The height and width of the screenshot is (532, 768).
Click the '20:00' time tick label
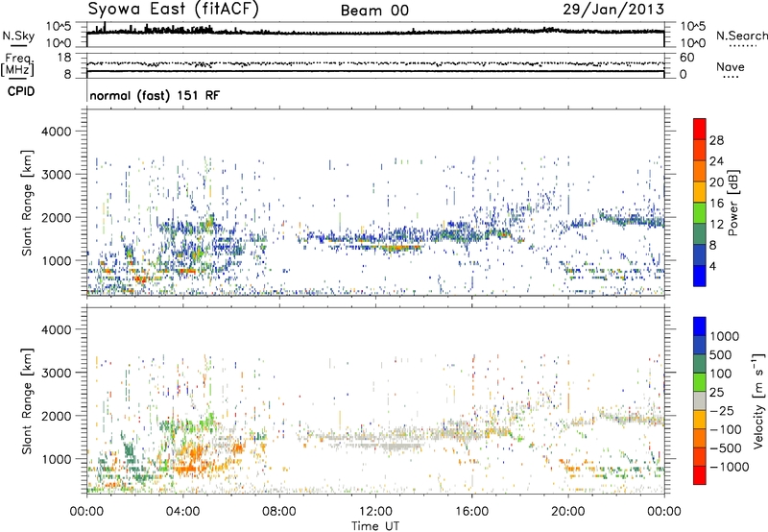(567, 512)
